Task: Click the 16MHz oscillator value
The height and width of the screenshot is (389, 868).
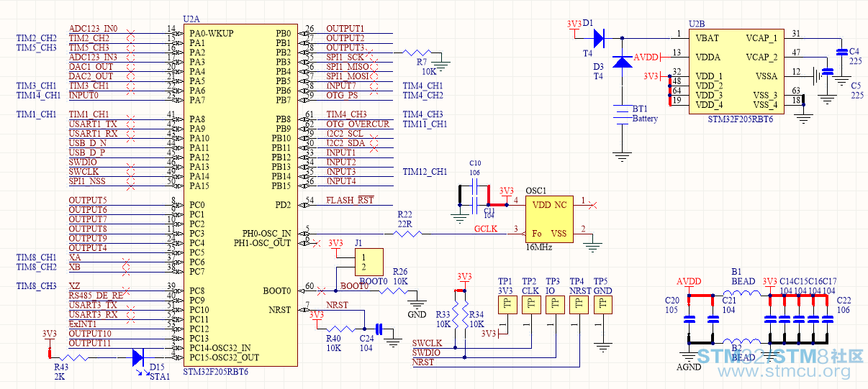Action: (x=540, y=246)
